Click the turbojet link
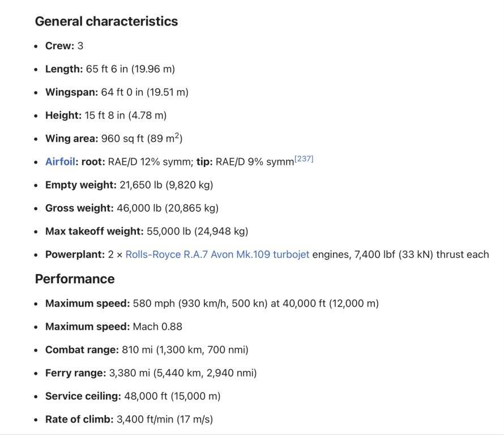 coord(291,254)
